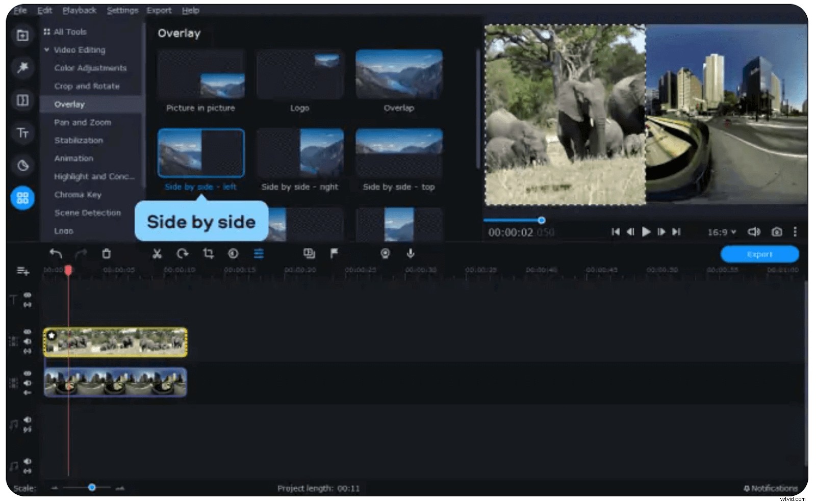816x504 pixels.
Task: Select the Filters magic wand icon
Action: [22, 68]
